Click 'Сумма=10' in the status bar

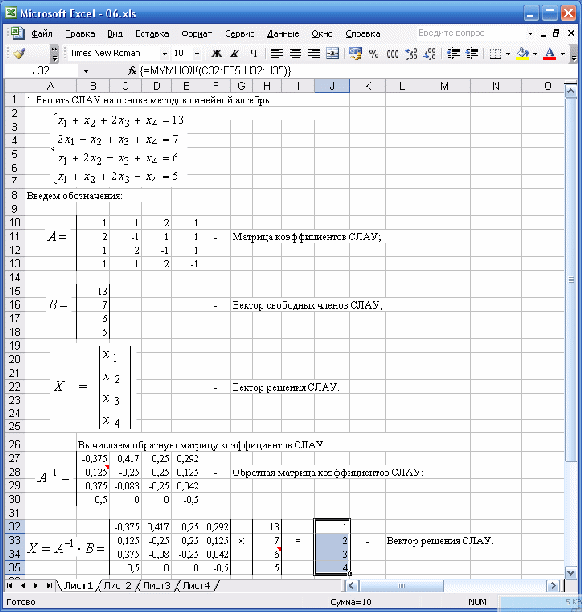(x=350, y=602)
